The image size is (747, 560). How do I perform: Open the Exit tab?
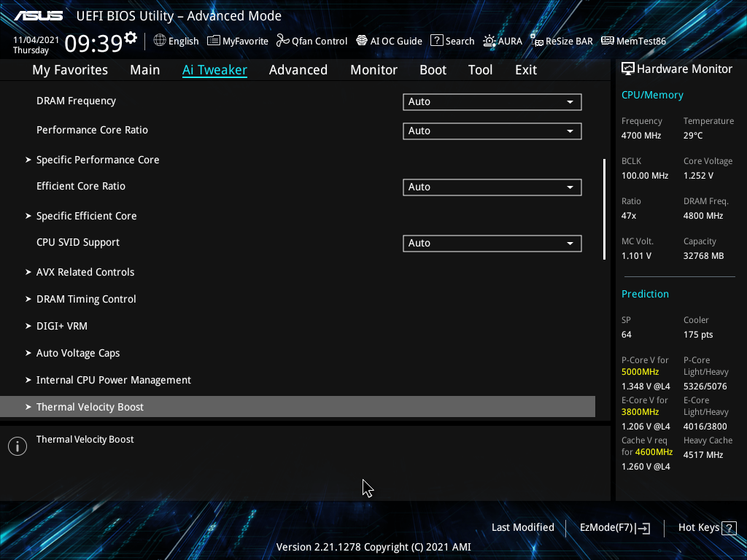point(526,70)
